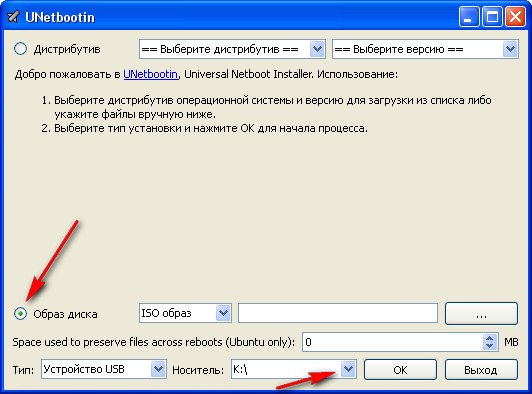Viewport: 532px width, 394px height.
Task: Expand the ISO образ type dropdown
Action: (185, 313)
